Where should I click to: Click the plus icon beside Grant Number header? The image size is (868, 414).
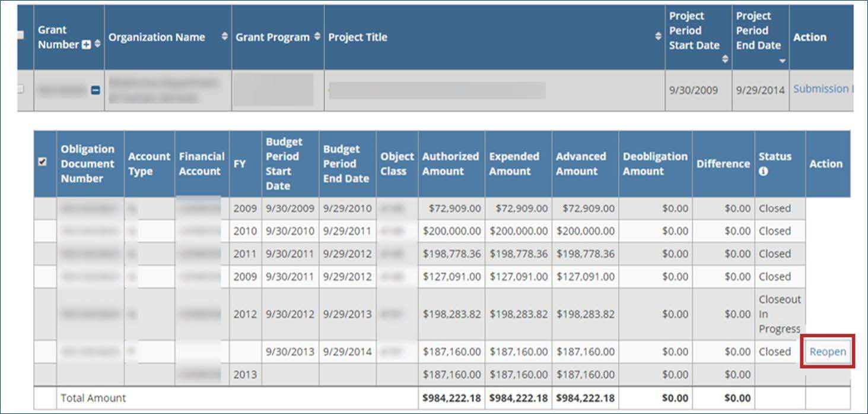click(x=87, y=45)
